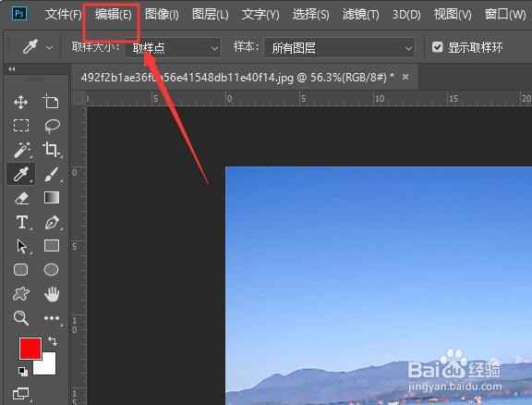The height and width of the screenshot is (405, 532).
Task: Select the Zoom magnifier tool
Action: [20, 318]
